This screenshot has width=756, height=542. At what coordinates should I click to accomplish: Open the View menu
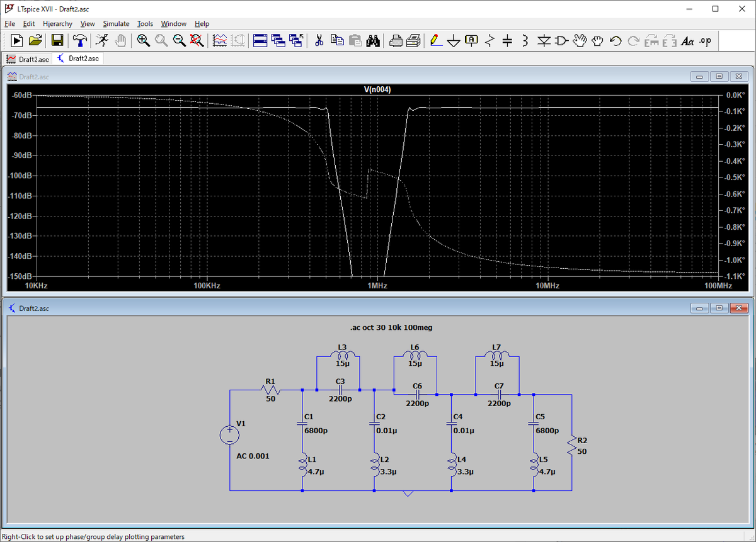click(x=88, y=23)
